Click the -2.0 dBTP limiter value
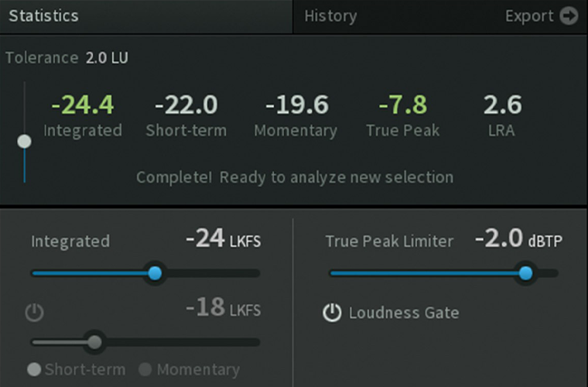Image resolution: width=588 pixels, height=387 pixels. coord(518,238)
